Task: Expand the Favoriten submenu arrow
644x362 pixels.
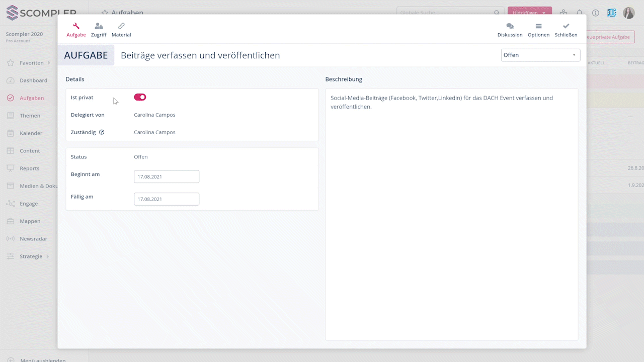Action: 49,63
